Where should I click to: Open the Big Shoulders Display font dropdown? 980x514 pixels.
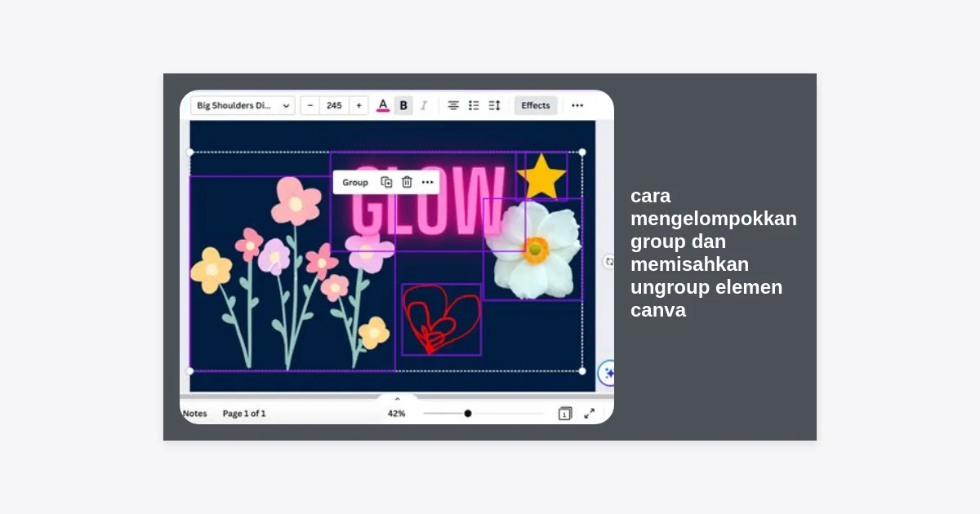click(x=243, y=105)
